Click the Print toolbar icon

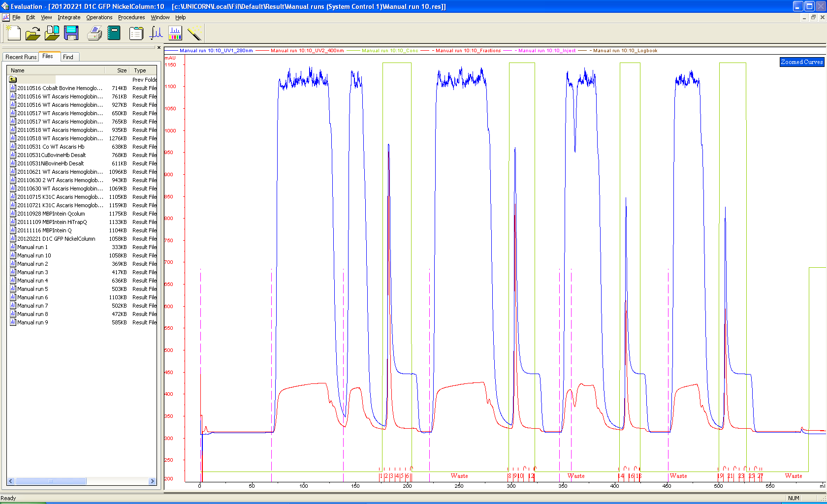tap(95, 33)
